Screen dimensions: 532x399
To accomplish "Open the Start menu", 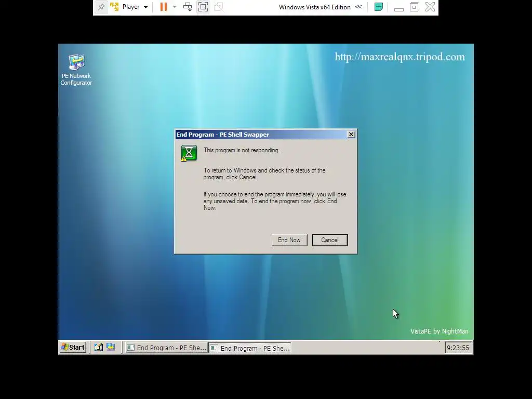I will pos(73,347).
